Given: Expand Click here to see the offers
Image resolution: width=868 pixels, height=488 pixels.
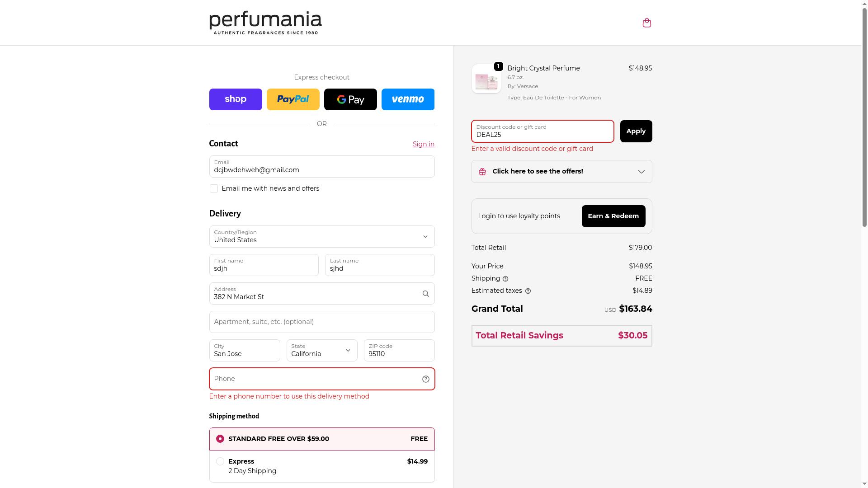Looking at the screenshot, I should tap(561, 172).
